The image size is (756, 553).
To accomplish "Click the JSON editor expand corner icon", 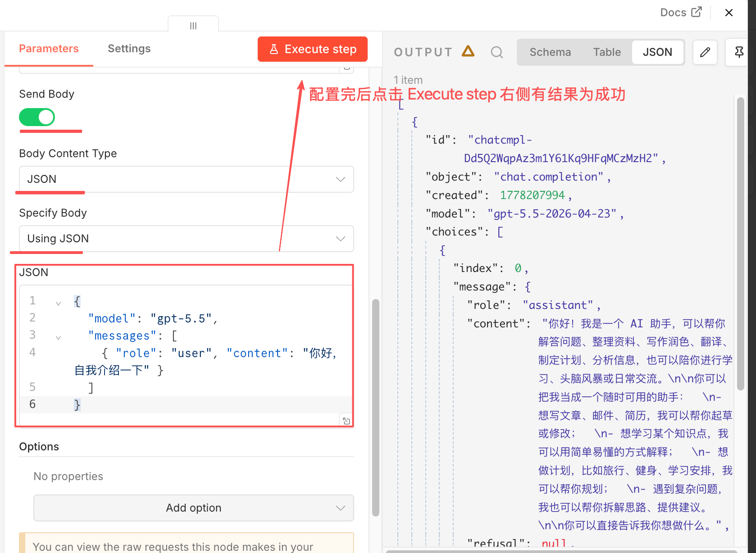I will [x=346, y=421].
